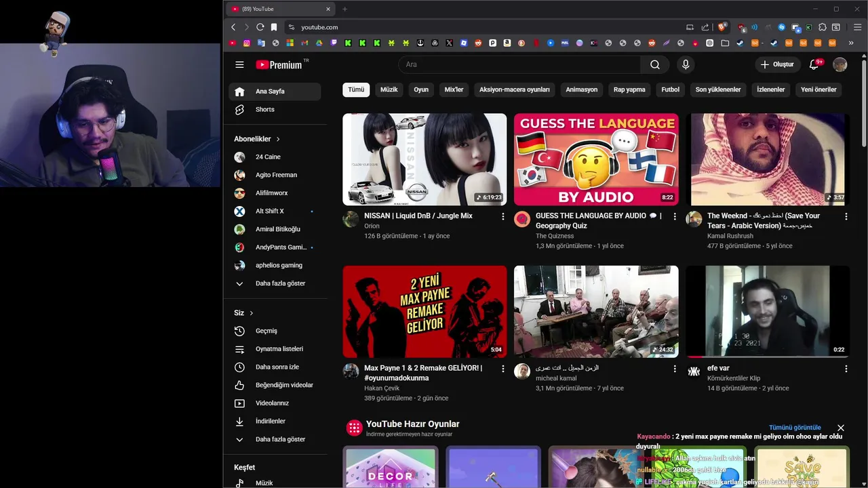The image size is (868, 488).
Task: Select the Futbol filter chip
Action: click(671, 89)
